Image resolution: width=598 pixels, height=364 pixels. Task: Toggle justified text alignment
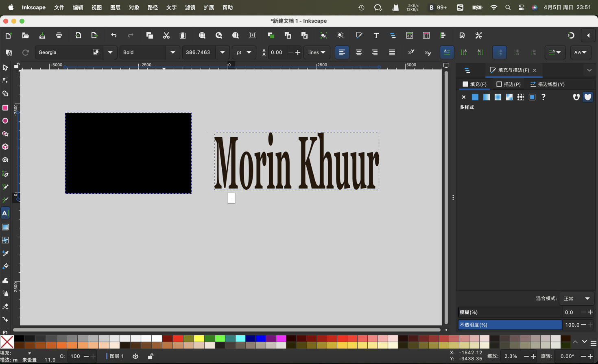[x=392, y=52]
